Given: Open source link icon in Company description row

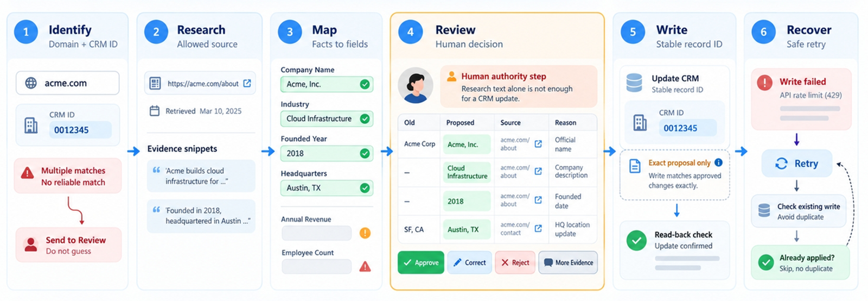Looking at the screenshot, I should (x=538, y=171).
